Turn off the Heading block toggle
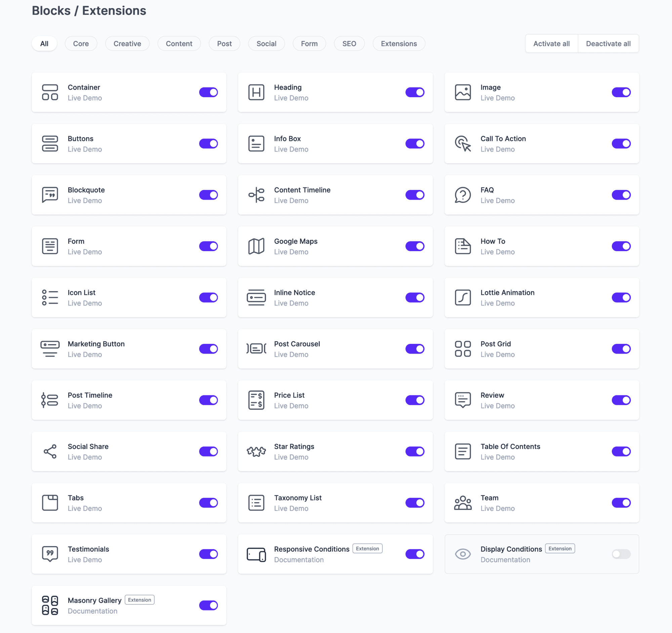 pyautogui.click(x=415, y=92)
